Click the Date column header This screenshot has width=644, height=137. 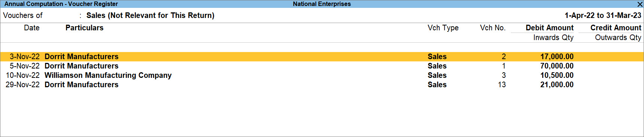(x=32, y=28)
